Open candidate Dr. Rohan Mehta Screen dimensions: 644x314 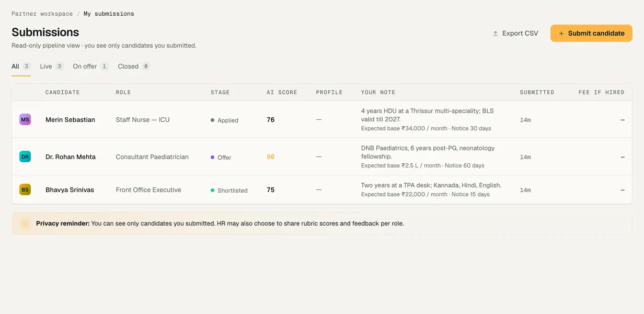coord(71,157)
